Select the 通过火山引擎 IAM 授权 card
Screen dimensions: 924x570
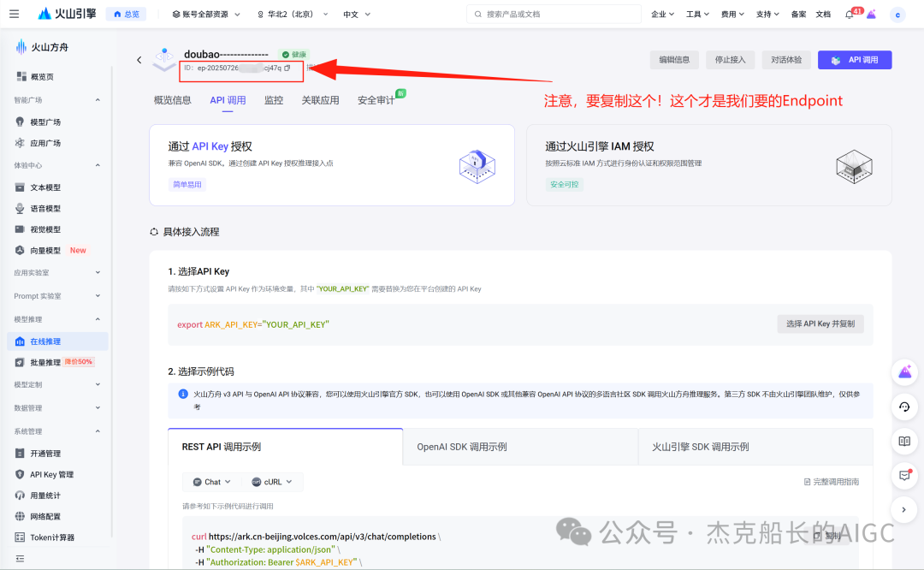pos(709,165)
